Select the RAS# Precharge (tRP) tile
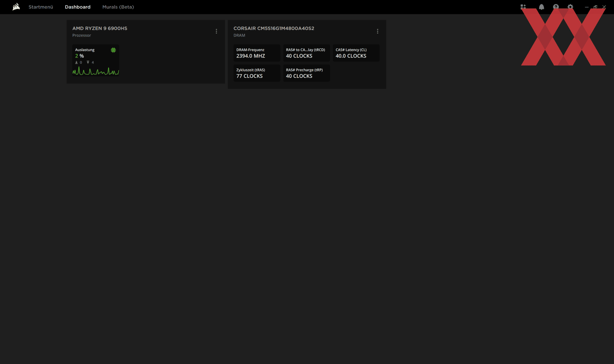 pyautogui.click(x=306, y=73)
